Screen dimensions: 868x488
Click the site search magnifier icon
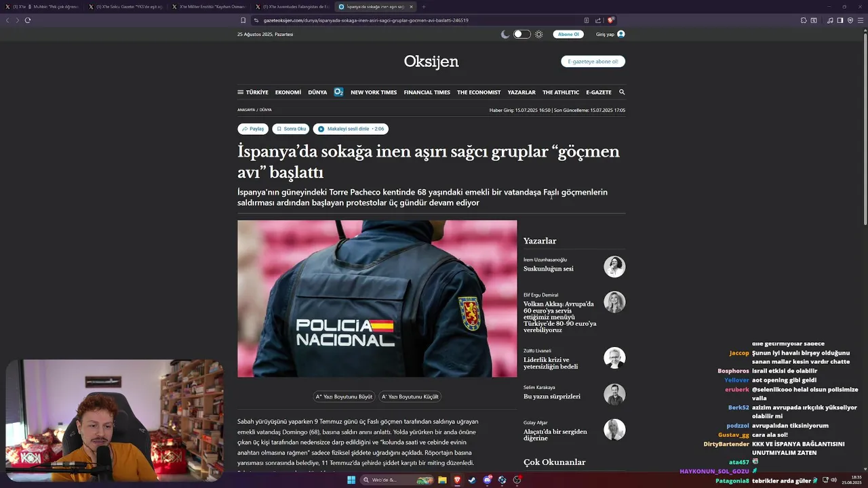click(x=622, y=92)
